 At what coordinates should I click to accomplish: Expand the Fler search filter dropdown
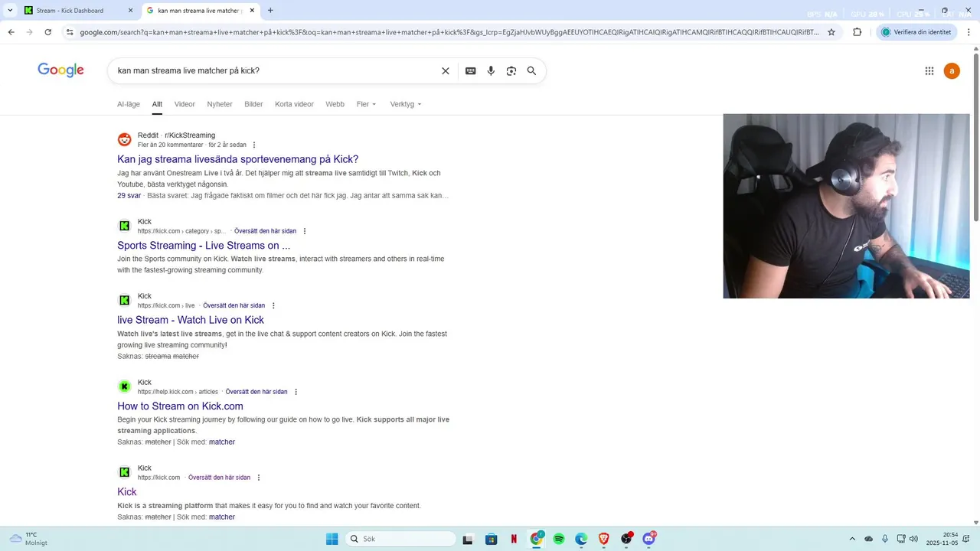[367, 104]
